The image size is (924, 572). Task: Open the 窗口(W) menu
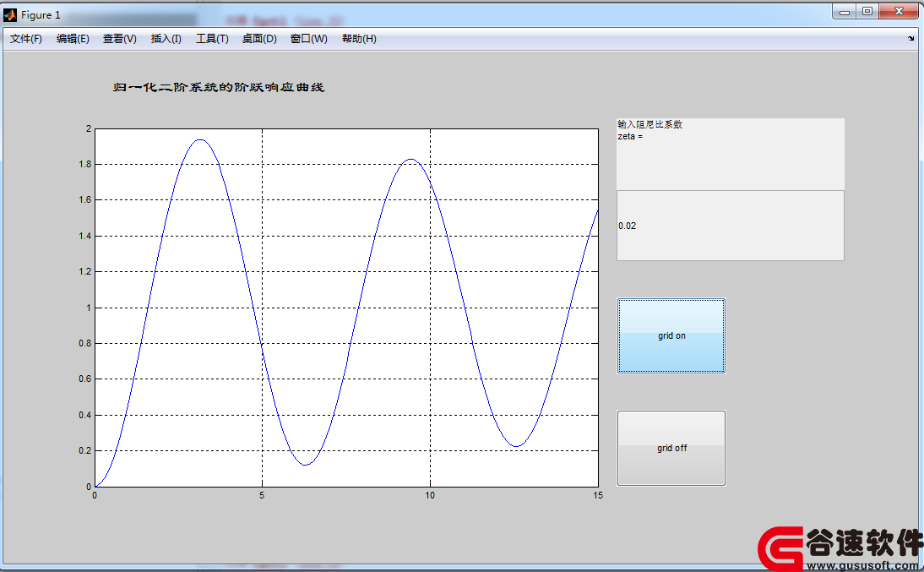click(309, 39)
